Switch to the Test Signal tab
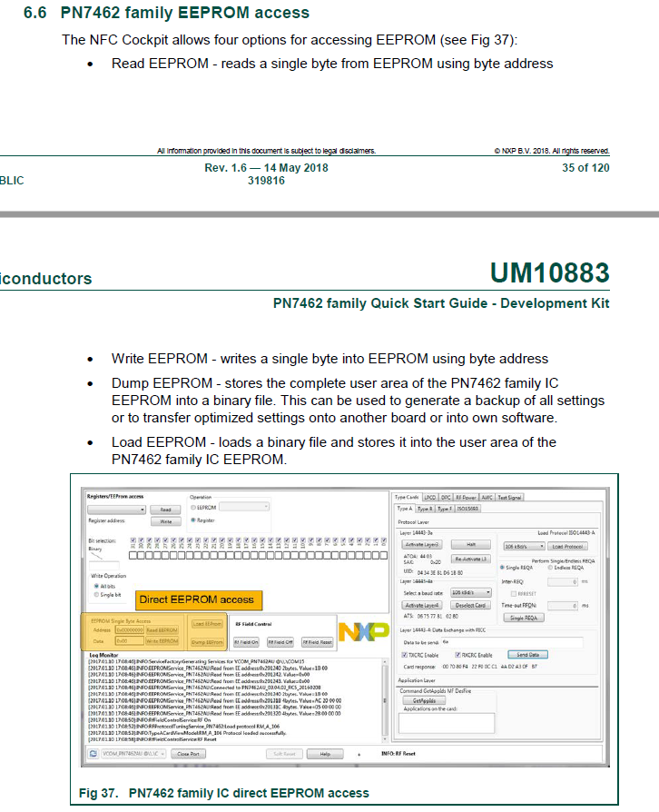 coord(509,497)
